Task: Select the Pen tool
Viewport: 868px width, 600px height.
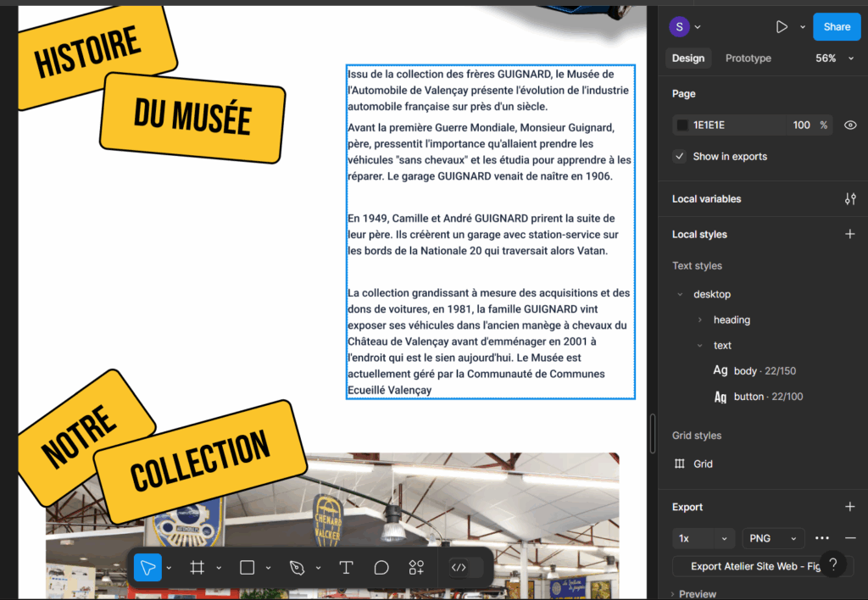Action: click(x=296, y=568)
